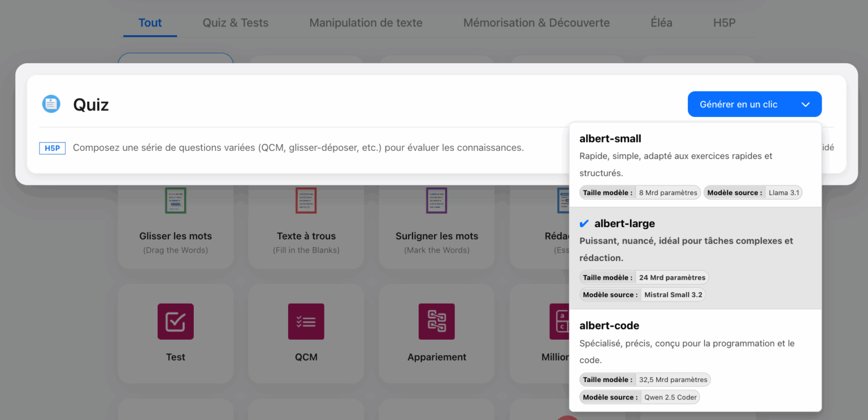Select the Glisser les mots icon
The image size is (868, 420).
click(175, 200)
